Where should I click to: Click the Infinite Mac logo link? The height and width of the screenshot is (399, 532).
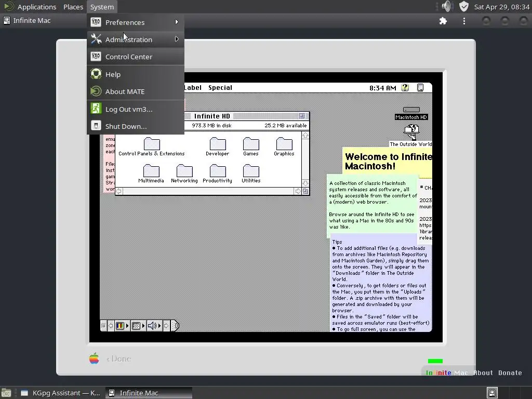click(446, 373)
